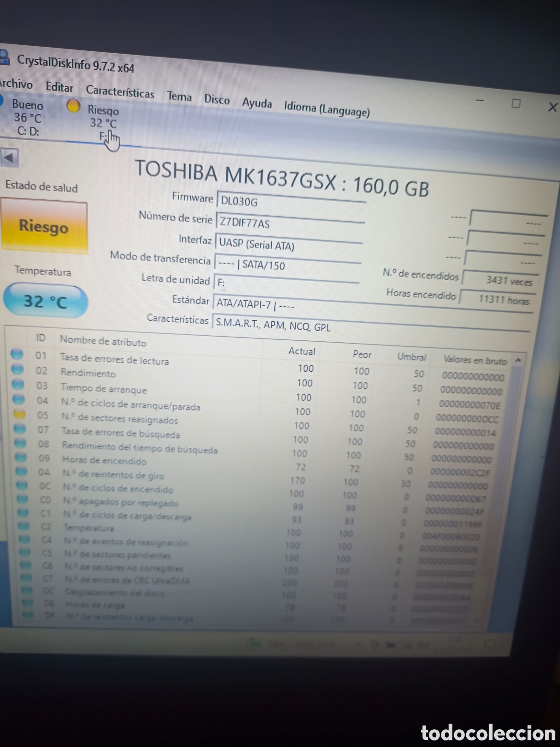The image size is (560, 747).
Task: Click the transfer mode field SATA/150
Action: tap(287, 265)
